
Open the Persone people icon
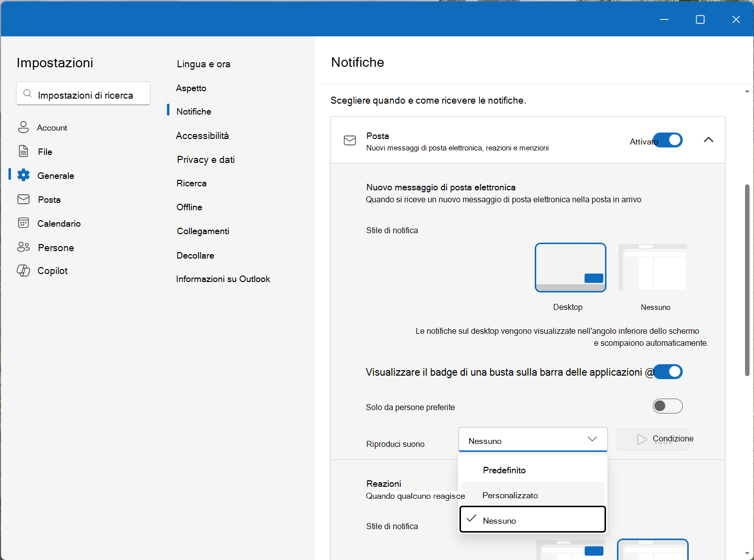point(23,247)
